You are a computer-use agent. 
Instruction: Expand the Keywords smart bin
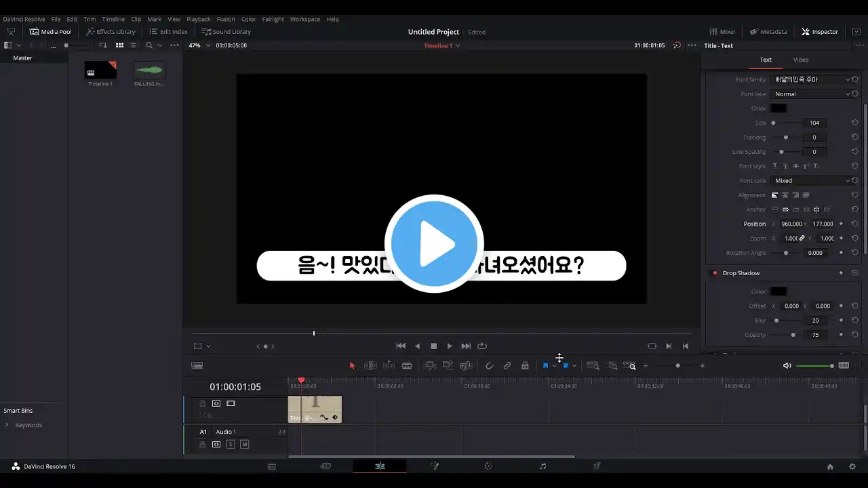tap(7, 425)
